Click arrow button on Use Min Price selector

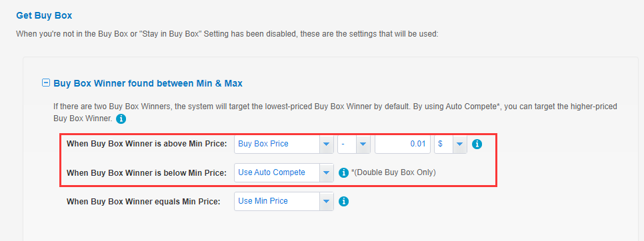click(327, 202)
